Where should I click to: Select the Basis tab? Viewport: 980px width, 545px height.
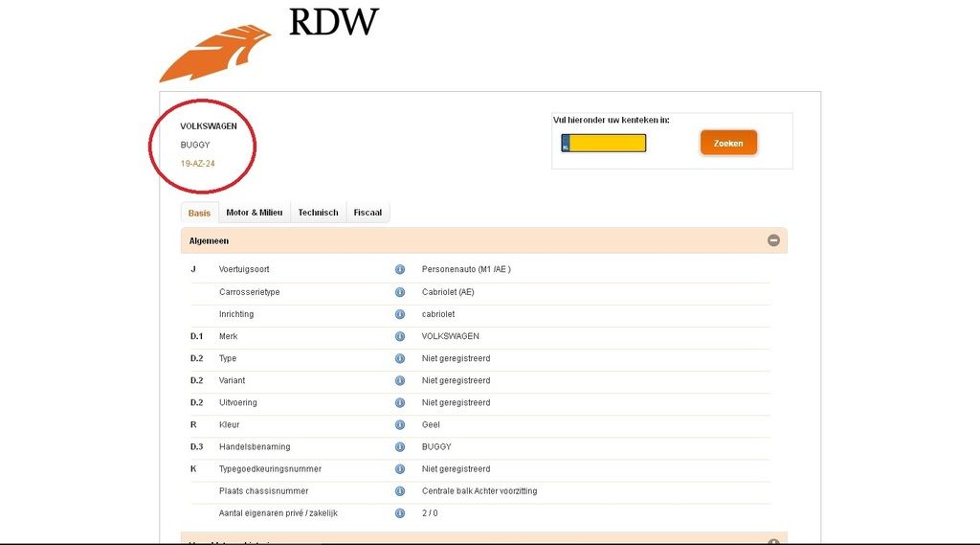click(199, 213)
